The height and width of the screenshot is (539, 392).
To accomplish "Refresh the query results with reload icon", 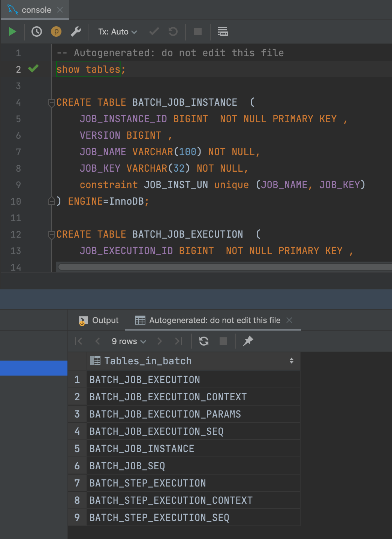I will tap(203, 341).
